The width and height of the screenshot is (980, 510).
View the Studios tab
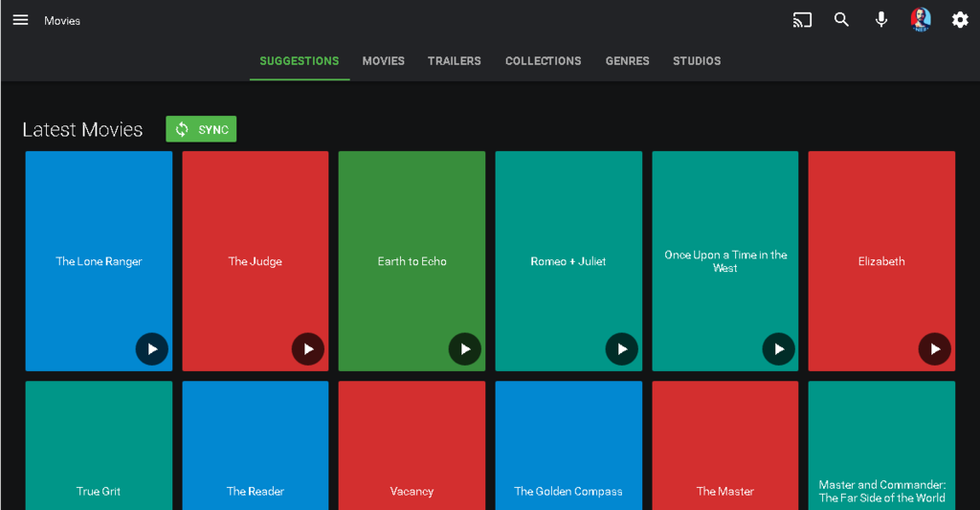[697, 61]
